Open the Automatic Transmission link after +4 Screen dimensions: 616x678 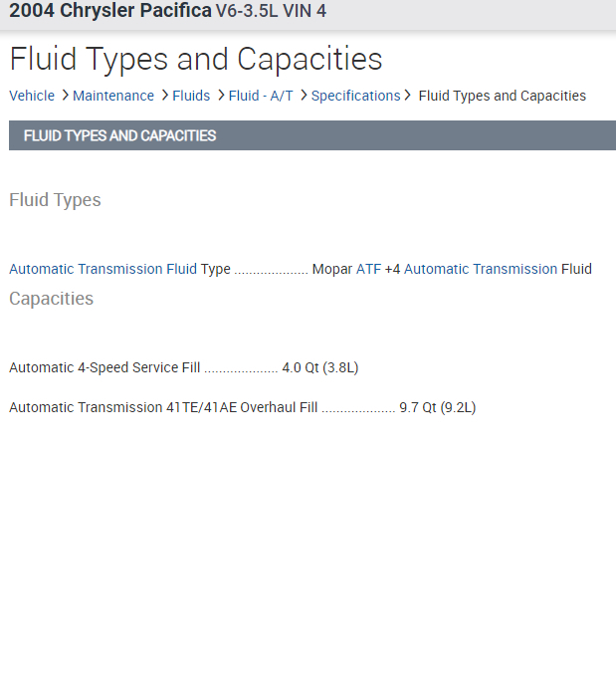click(x=481, y=269)
